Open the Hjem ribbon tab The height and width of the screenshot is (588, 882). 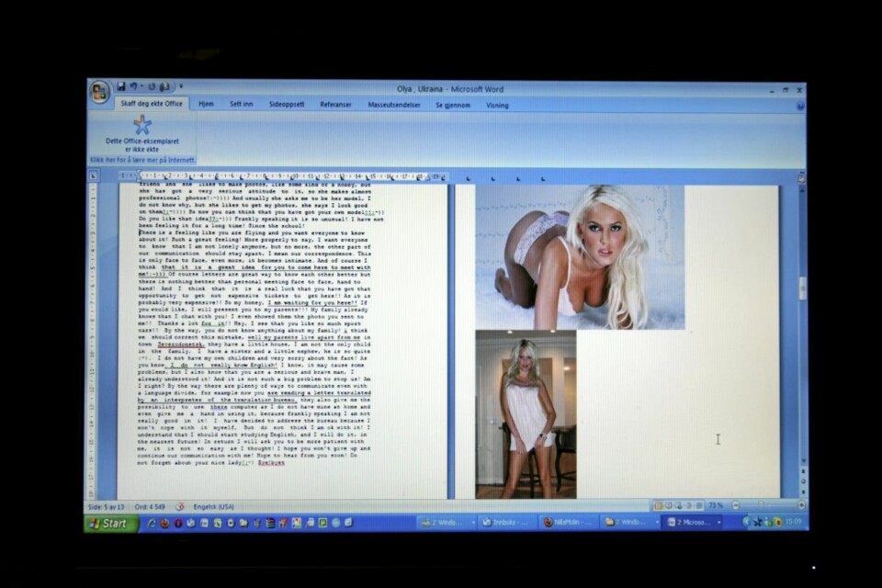207,105
